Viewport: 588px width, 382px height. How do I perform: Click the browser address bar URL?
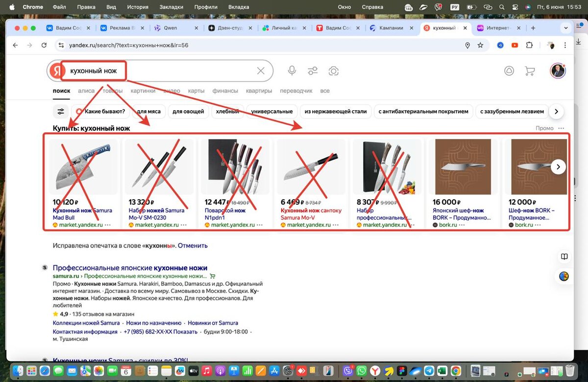point(129,45)
